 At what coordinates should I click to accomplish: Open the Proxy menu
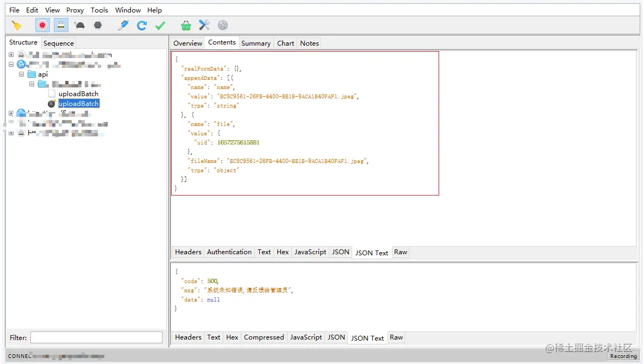[x=75, y=10]
